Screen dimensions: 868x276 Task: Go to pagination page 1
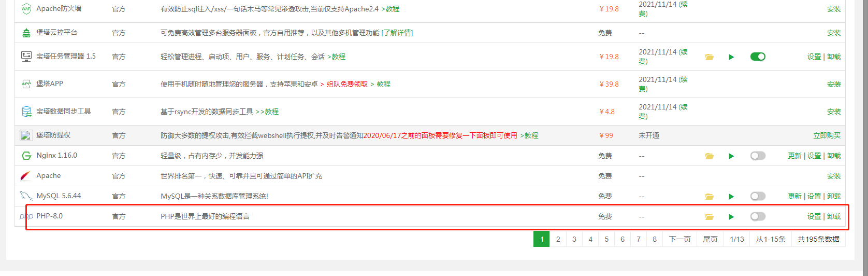click(x=542, y=239)
